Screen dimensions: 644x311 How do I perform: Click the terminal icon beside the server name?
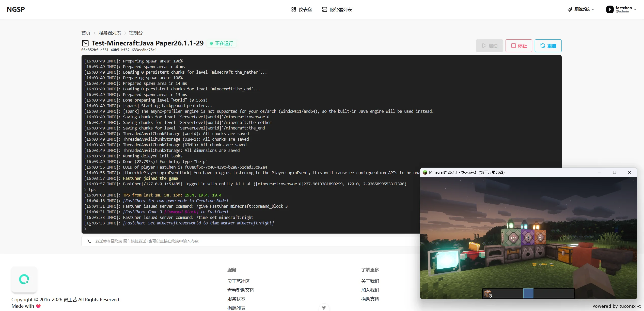85,43
